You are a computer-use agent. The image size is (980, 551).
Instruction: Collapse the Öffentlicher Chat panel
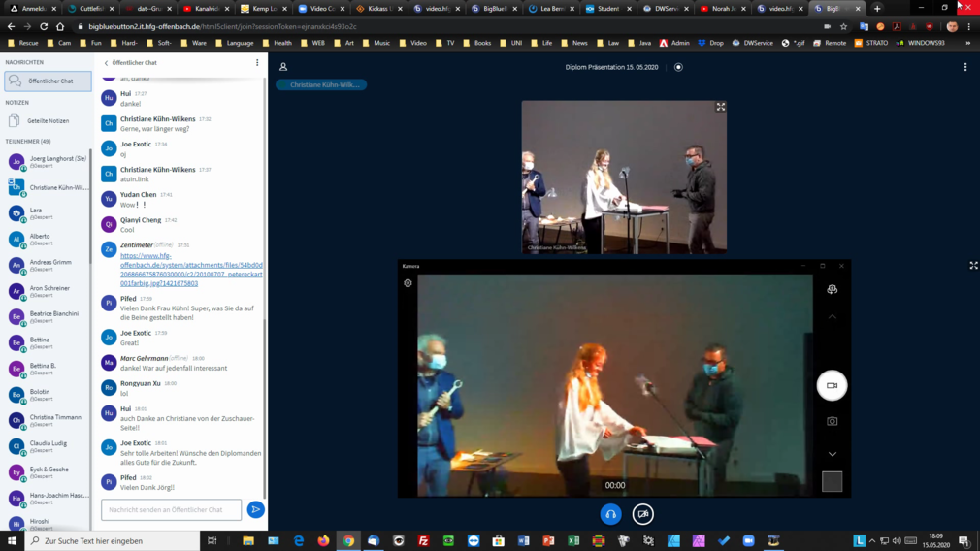pyautogui.click(x=130, y=62)
